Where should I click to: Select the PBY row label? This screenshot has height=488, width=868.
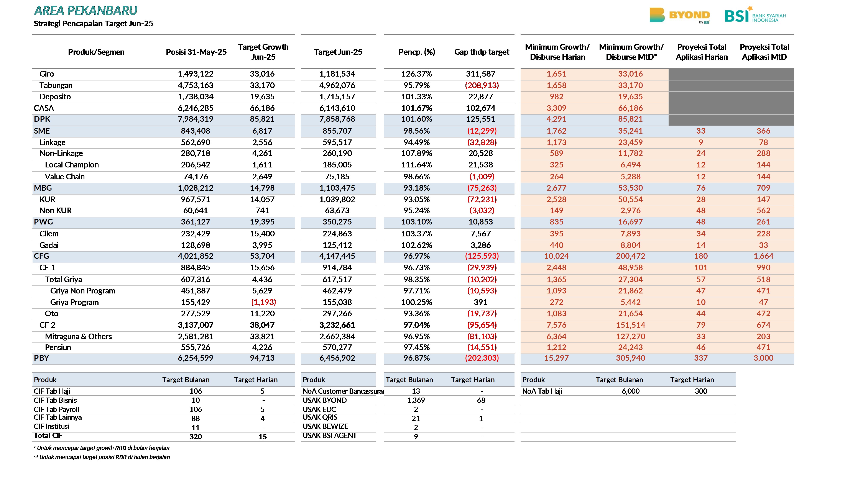(41, 358)
